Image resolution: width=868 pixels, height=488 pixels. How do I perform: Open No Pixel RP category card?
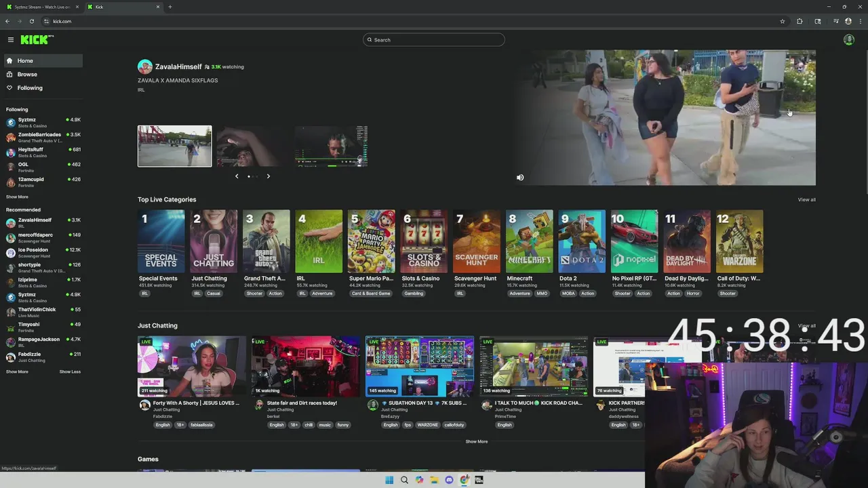click(634, 241)
